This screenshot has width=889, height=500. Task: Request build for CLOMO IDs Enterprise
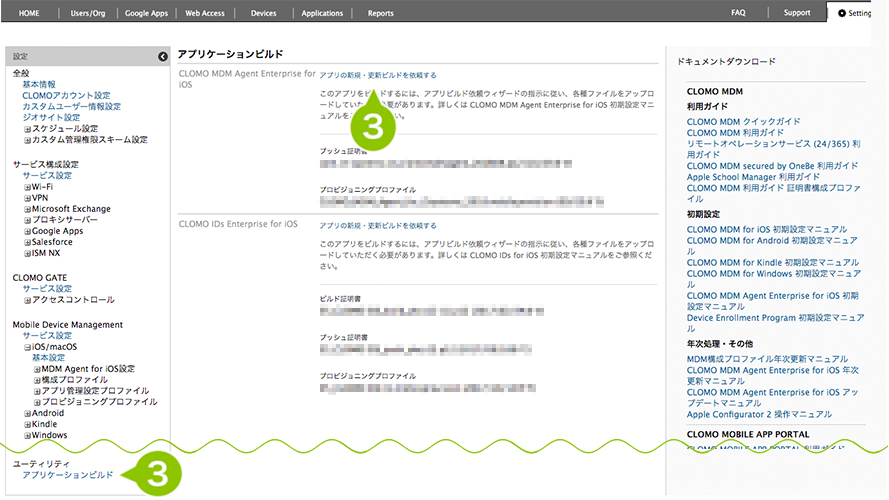(x=378, y=226)
